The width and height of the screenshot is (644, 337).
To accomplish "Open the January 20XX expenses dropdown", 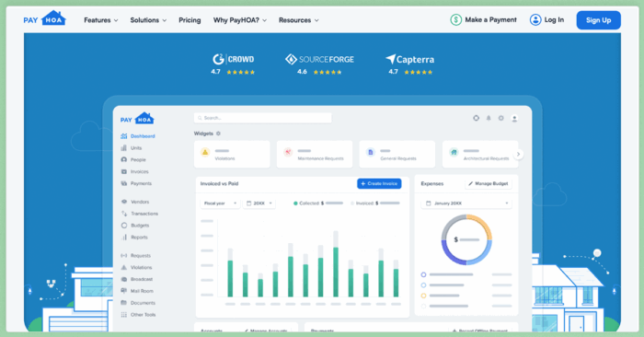I will (466, 203).
